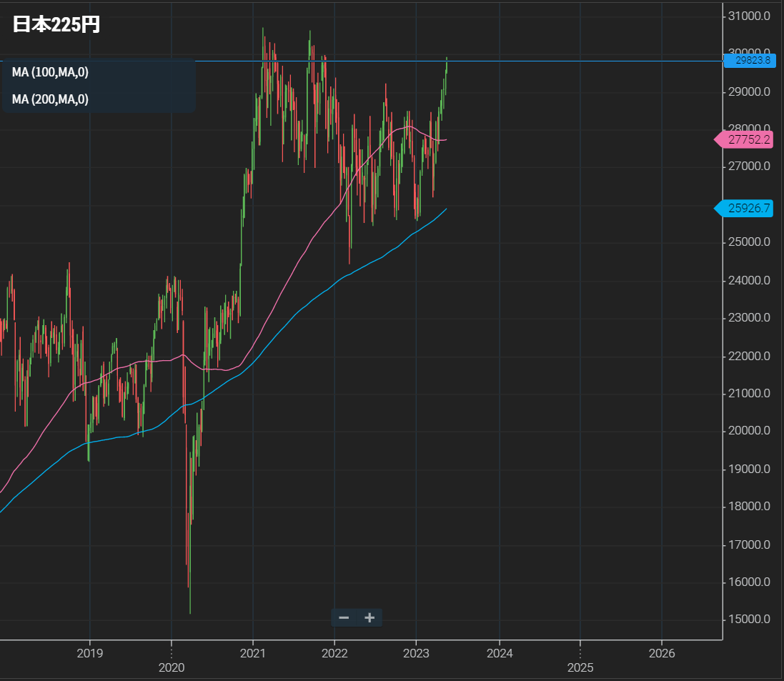Screen dimensions: 784x681
Task: Click the 2024 time axis label
Action: [x=499, y=653]
